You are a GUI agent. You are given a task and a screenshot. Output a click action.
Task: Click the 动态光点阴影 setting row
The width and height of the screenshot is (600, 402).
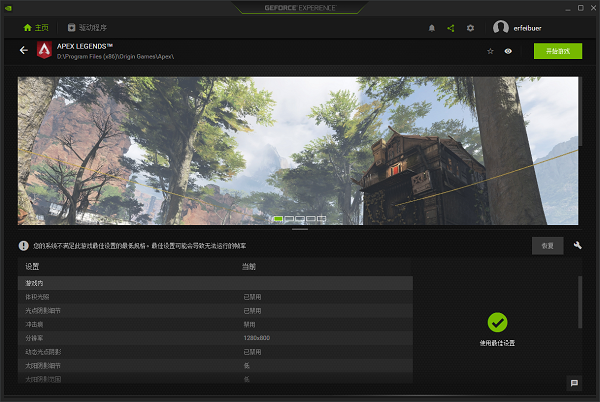pyautogui.click(x=215, y=352)
